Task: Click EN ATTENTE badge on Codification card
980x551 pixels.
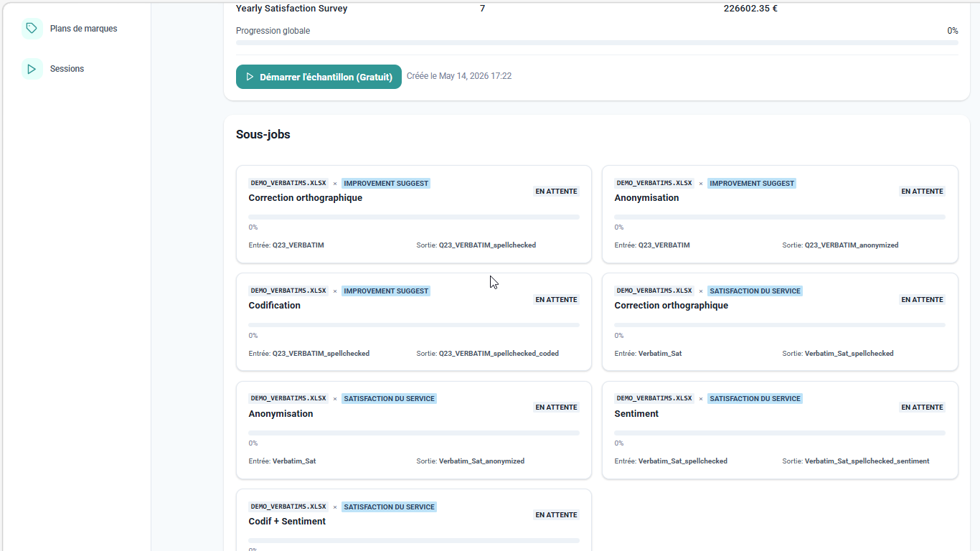Action: (556, 300)
